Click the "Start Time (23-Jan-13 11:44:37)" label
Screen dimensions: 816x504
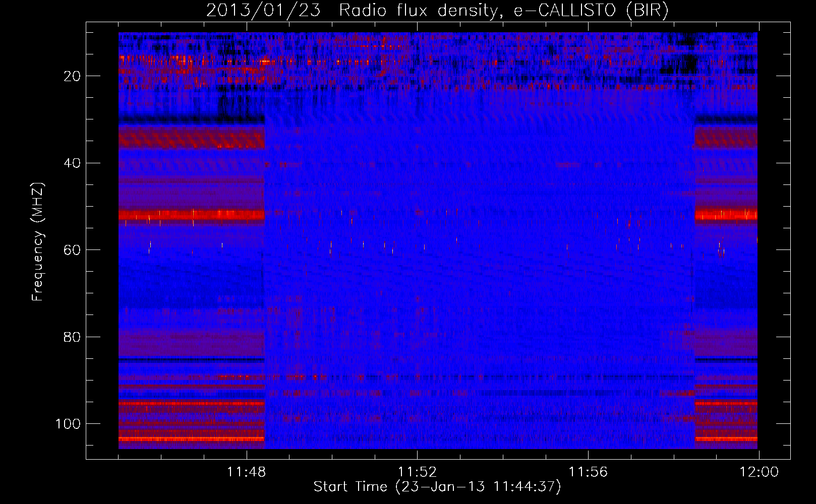437,487
